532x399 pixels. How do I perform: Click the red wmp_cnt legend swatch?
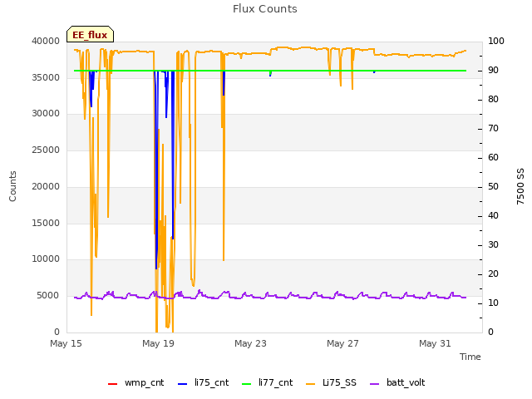coord(112,384)
